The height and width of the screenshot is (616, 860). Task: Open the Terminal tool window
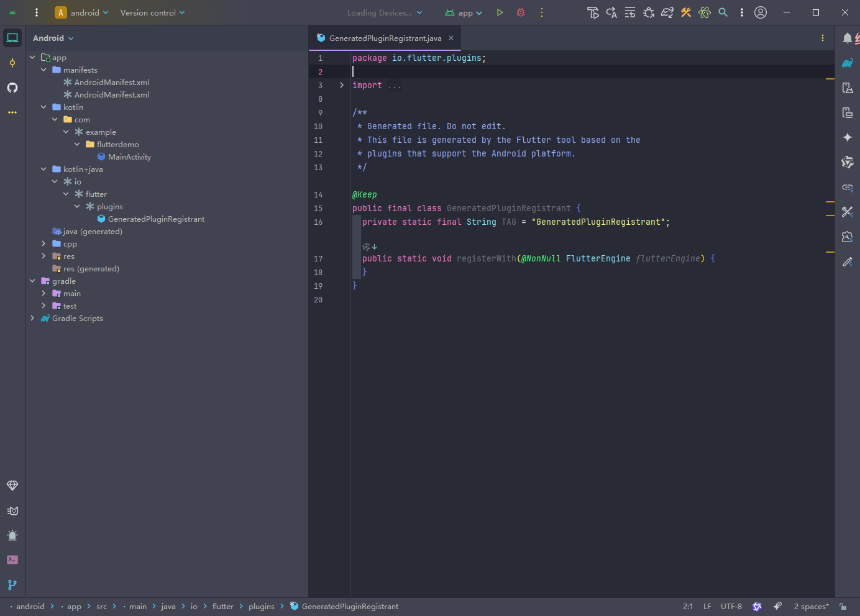pyautogui.click(x=12, y=560)
